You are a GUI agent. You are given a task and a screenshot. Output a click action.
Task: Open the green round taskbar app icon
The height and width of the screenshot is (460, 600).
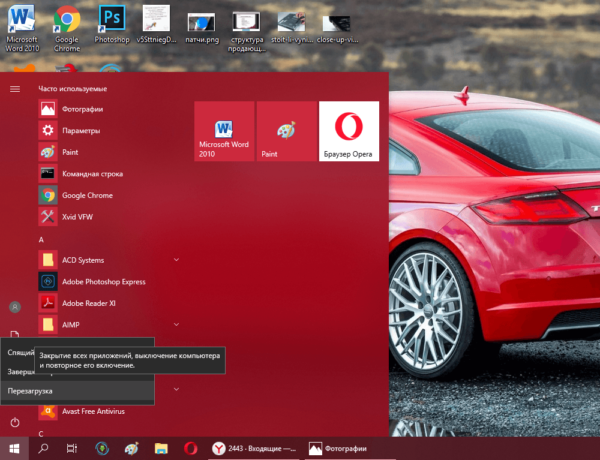(102, 448)
